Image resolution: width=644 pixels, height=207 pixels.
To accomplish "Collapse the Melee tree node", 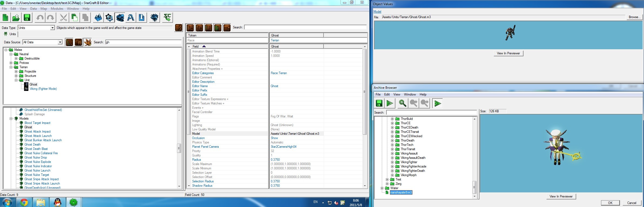I will coord(6,50).
